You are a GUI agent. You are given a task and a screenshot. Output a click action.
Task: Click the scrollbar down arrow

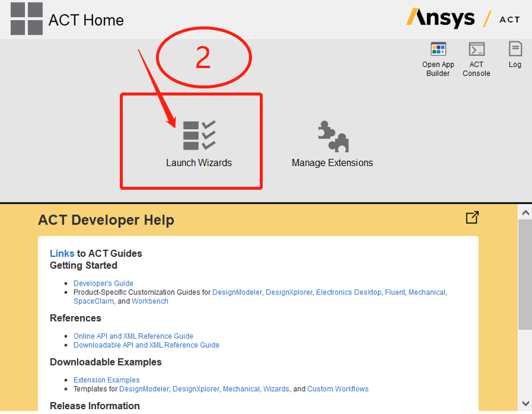click(x=525, y=403)
